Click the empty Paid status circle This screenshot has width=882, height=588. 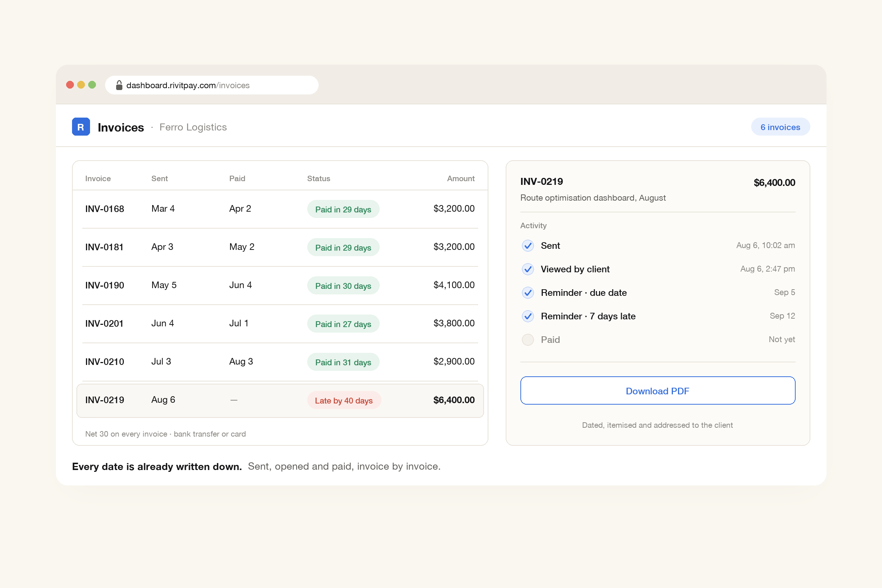[x=528, y=340]
